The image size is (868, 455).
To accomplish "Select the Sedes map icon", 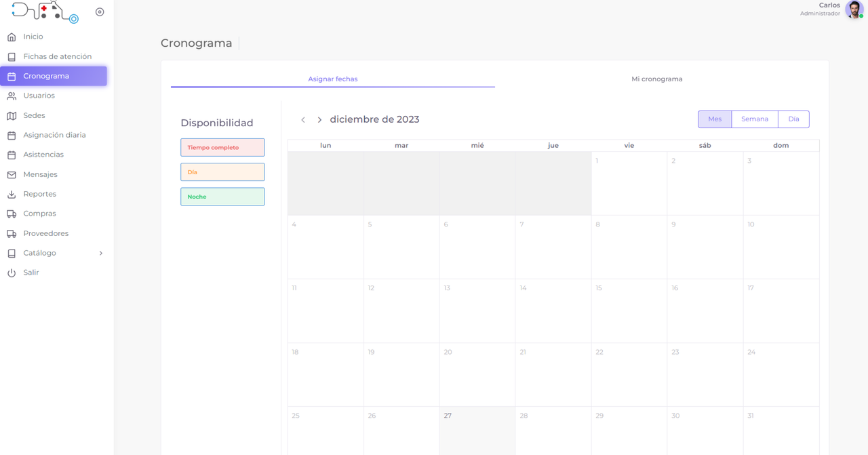I will (12, 116).
